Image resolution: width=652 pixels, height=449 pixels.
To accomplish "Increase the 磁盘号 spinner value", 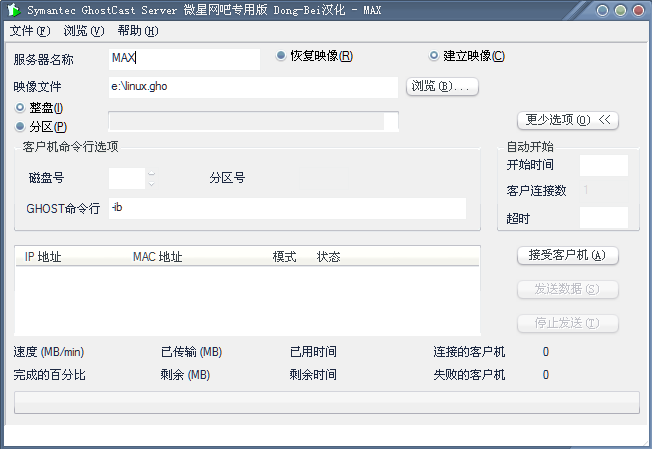I will [151, 174].
